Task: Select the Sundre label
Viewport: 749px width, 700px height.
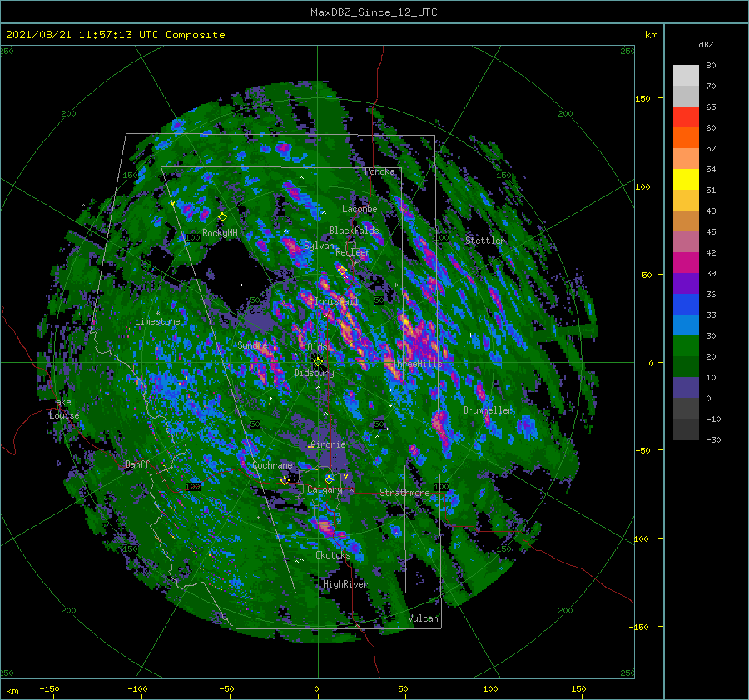Action: coord(253,345)
